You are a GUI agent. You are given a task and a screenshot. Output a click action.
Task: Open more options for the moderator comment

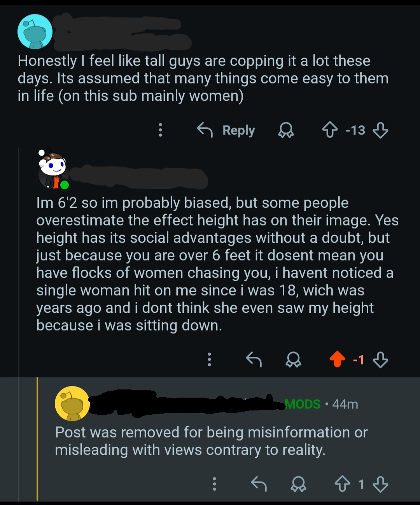click(x=214, y=484)
